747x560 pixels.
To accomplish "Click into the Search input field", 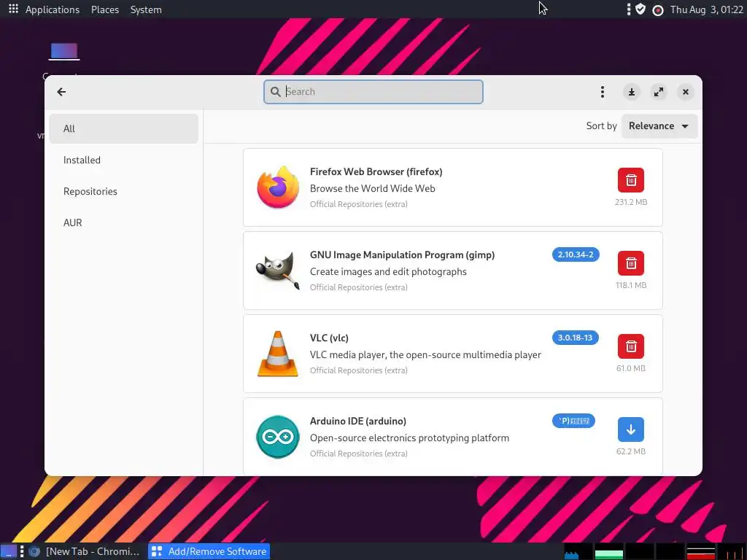I will [x=373, y=92].
